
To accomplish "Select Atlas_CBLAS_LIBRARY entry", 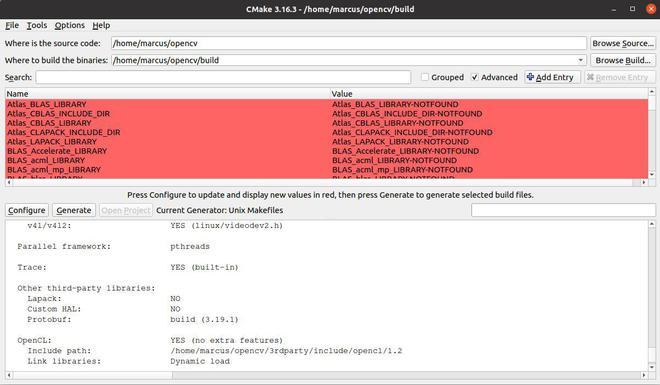I will click(49, 123).
